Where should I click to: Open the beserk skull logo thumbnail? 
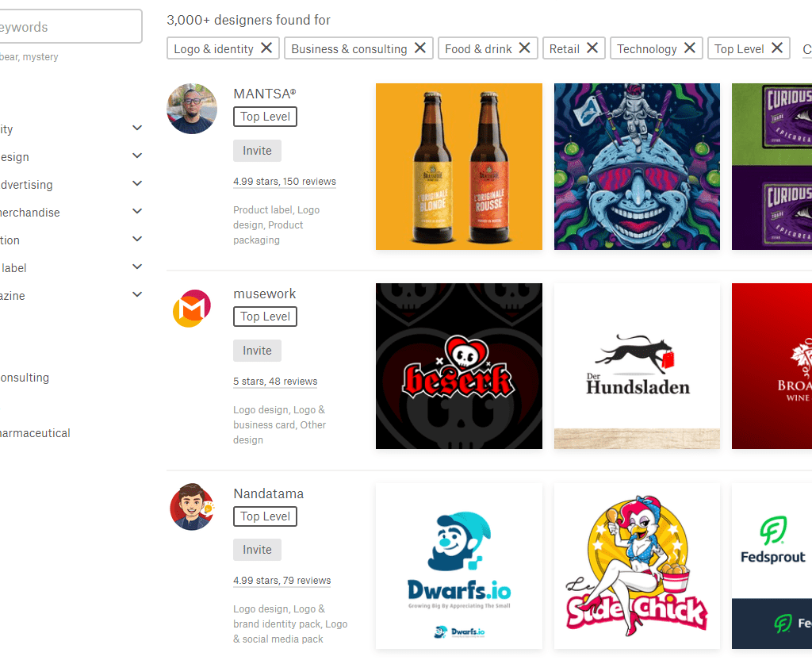[x=459, y=367]
